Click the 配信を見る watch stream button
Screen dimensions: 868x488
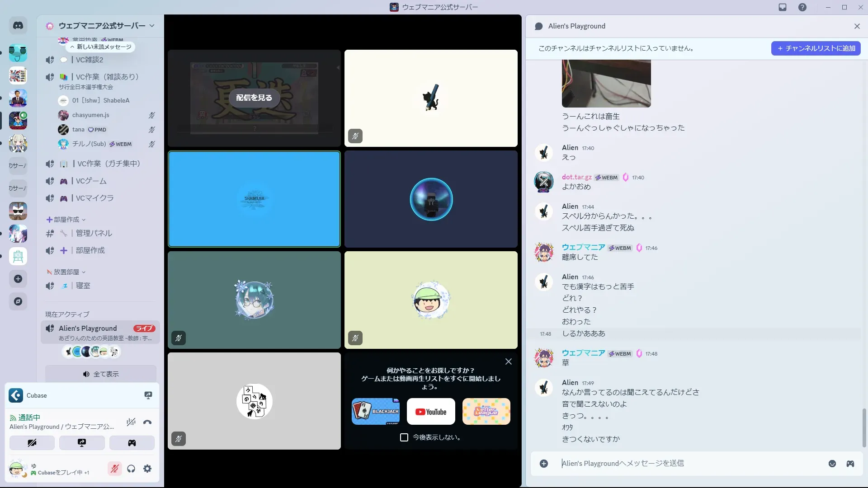coord(254,98)
